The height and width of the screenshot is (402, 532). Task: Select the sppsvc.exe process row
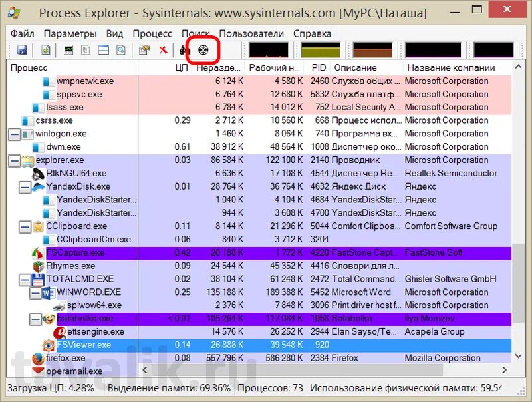click(259, 95)
